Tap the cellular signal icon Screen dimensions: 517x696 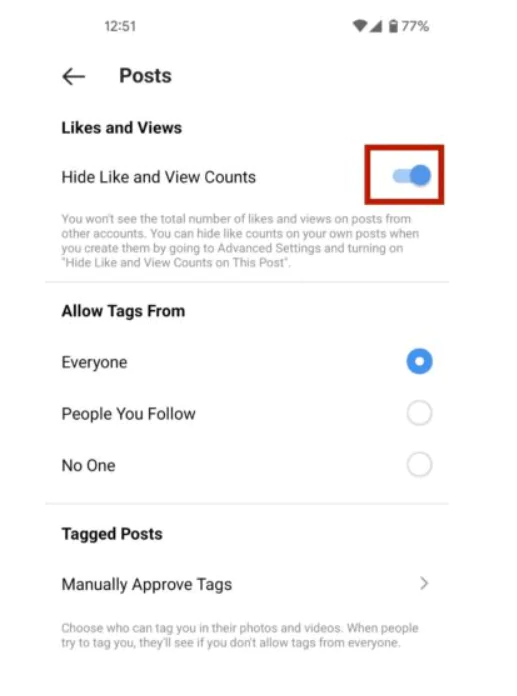coord(376,27)
